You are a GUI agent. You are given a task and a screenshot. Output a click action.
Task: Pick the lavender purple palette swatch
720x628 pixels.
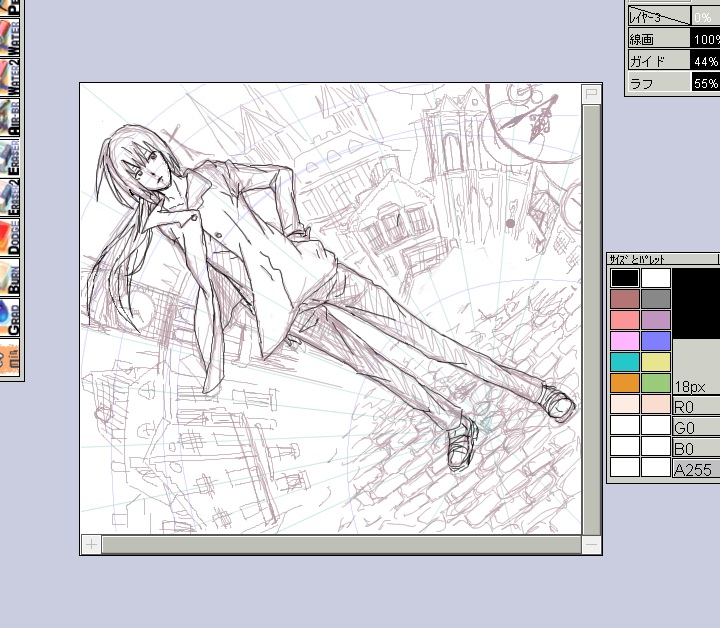[656, 320]
